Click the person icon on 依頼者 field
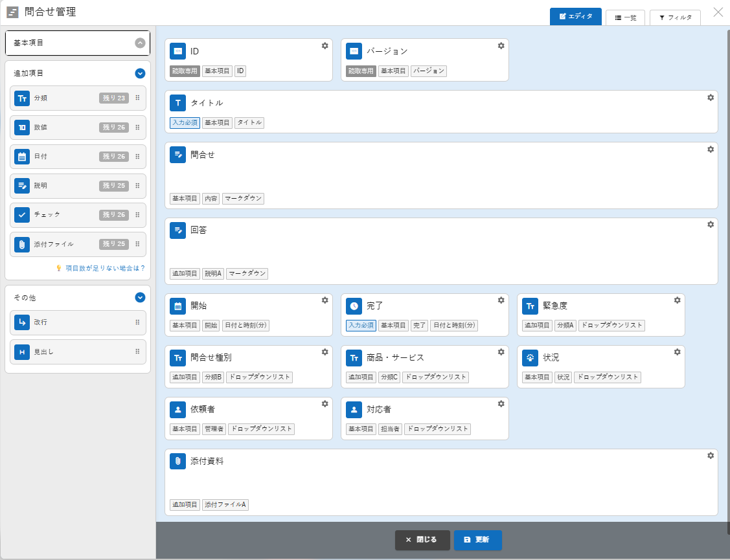This screenshot has width=730, height=560. click(178, 410)
